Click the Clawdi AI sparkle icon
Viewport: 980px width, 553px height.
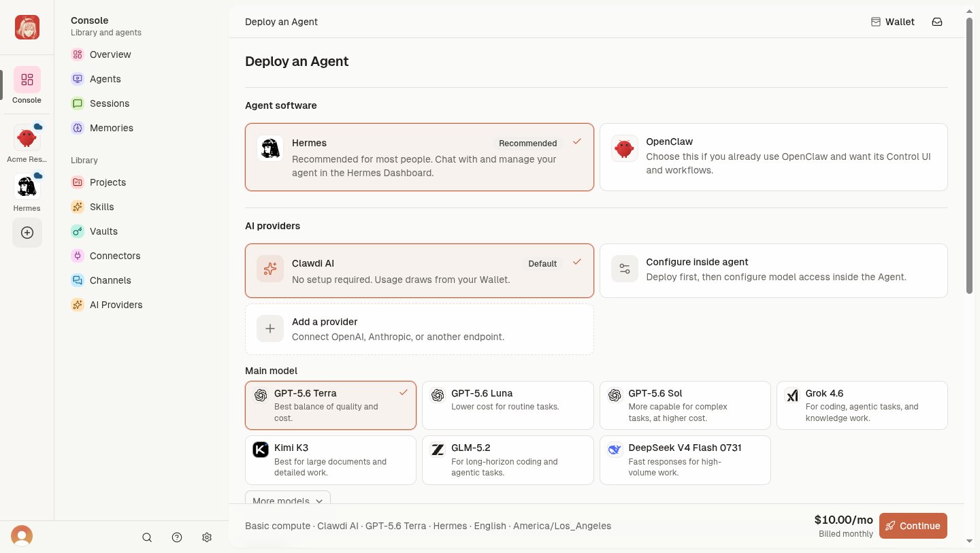coord(270,269)
